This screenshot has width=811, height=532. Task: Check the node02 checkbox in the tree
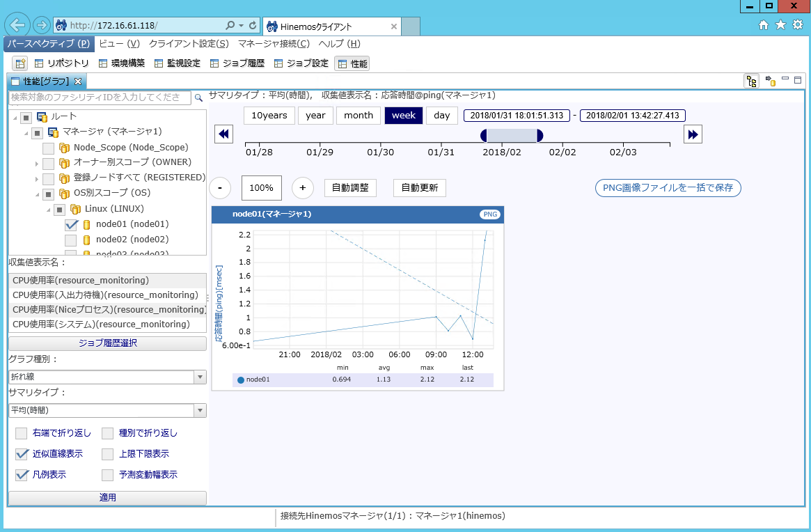[72, 240]
